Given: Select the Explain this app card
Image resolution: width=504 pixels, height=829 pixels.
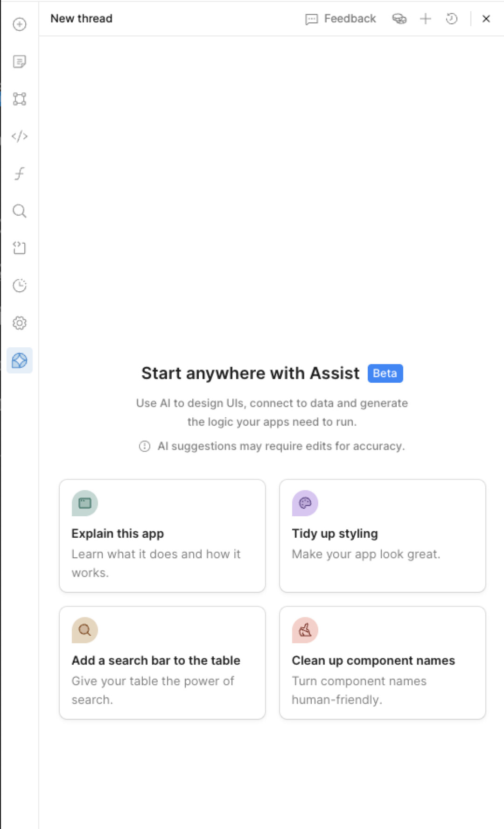Looking at the screenshot, I should click(162, 536).
